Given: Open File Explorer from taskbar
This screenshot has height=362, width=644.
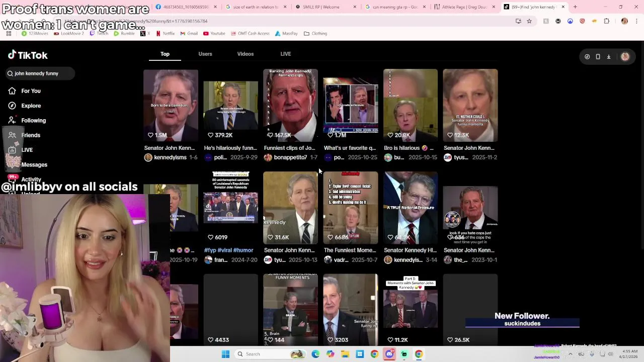Looking at the screenshot, I should click(345, 354).
